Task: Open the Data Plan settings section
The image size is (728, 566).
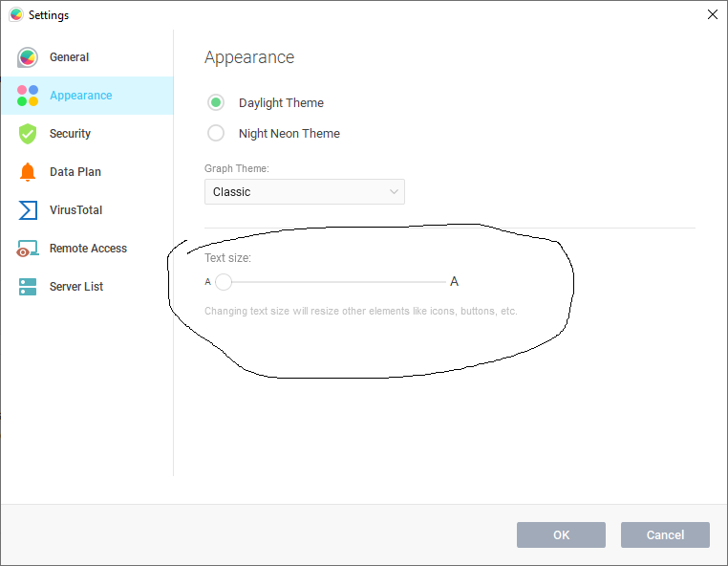Action: click(x=75, y=172)
